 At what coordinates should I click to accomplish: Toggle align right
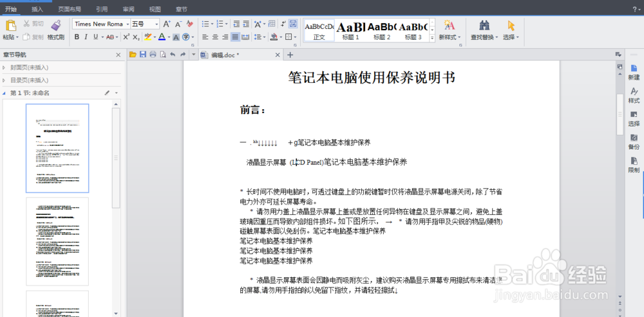(x=225, y=37)
